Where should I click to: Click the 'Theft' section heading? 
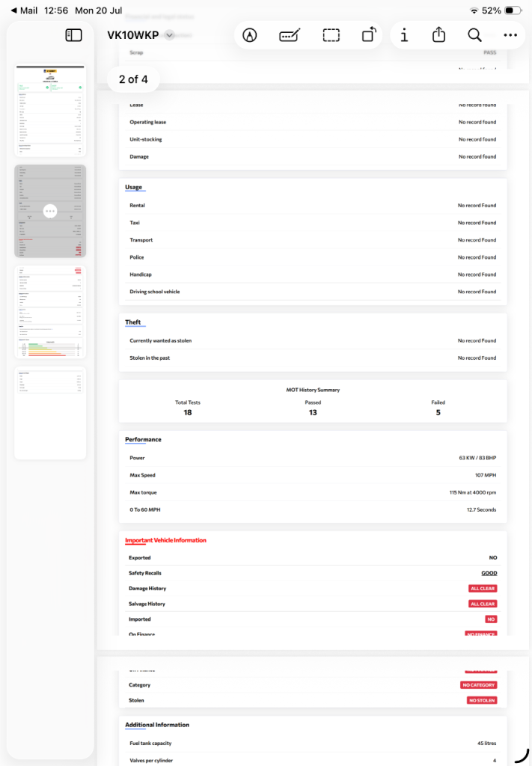coord(133,322)
